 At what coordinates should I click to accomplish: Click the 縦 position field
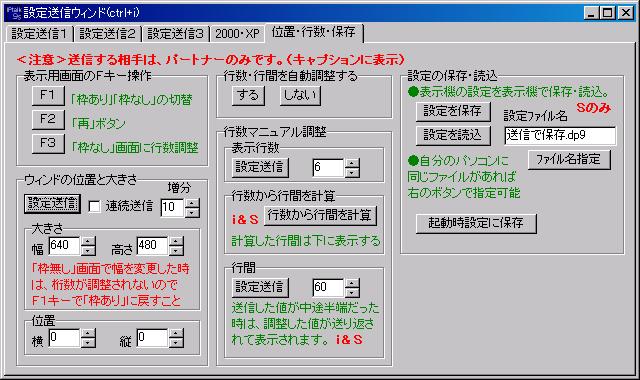pos(152,338)
